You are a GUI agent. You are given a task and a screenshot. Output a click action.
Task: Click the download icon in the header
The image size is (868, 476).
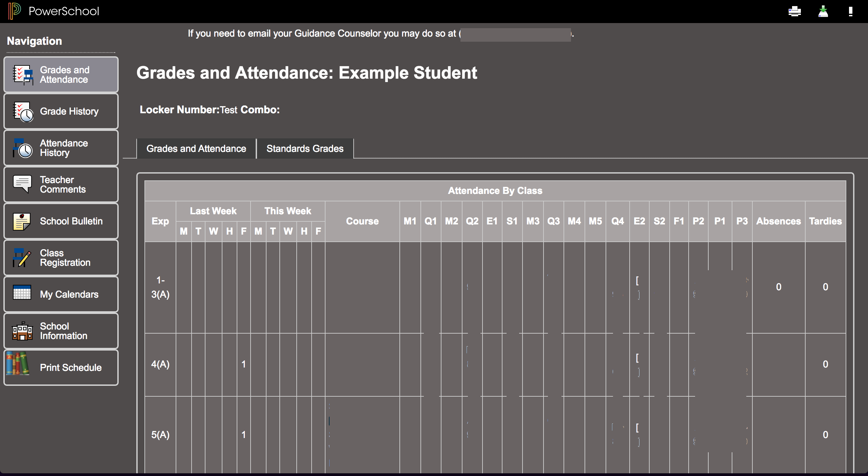[x=824, y=11]
